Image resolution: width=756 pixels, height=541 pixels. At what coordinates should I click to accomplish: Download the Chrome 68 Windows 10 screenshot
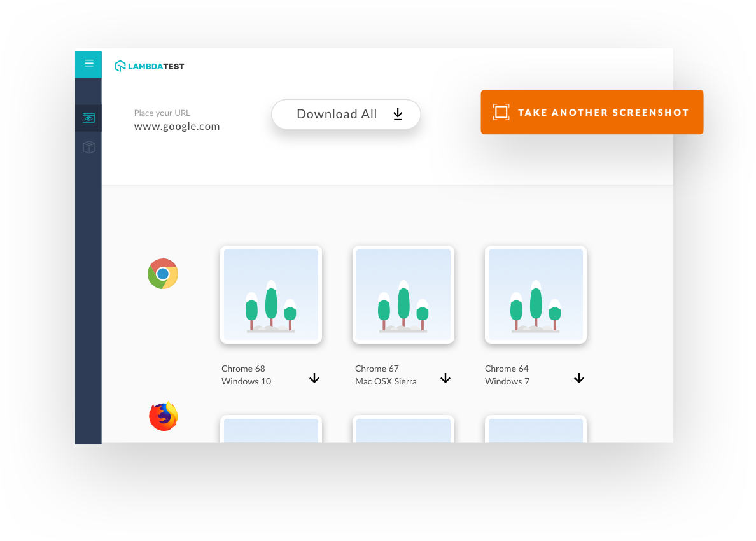314,378
